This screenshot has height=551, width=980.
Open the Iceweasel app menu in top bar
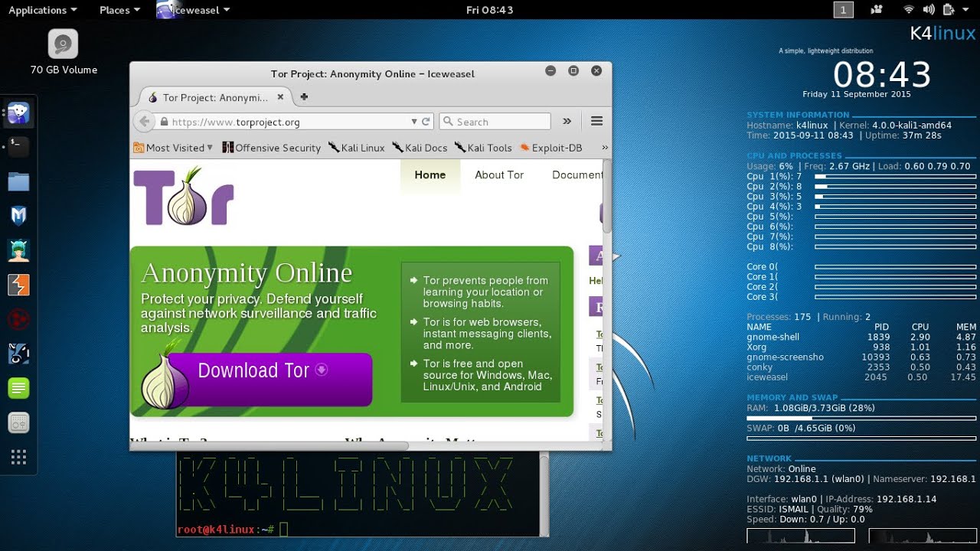click(193, 10)
